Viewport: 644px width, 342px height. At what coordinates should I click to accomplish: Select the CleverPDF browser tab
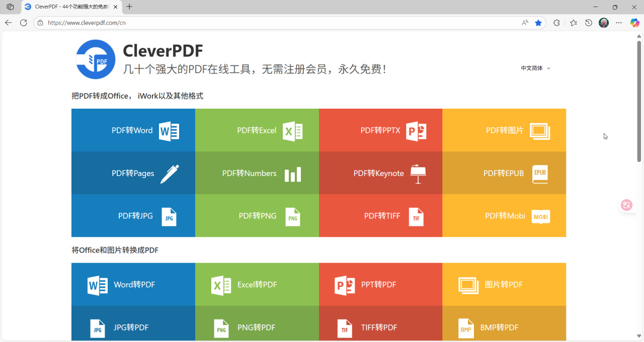click(x=70, y=7)
